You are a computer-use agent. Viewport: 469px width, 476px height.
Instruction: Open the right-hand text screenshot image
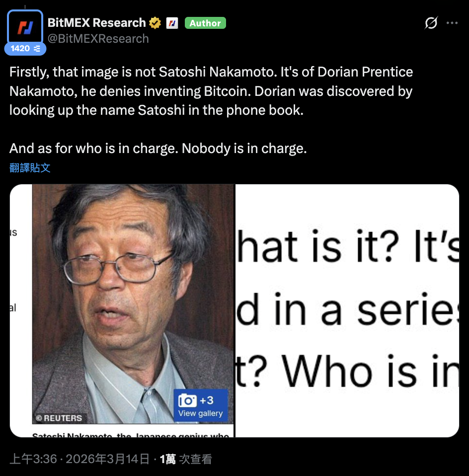(x=347, y=311)
